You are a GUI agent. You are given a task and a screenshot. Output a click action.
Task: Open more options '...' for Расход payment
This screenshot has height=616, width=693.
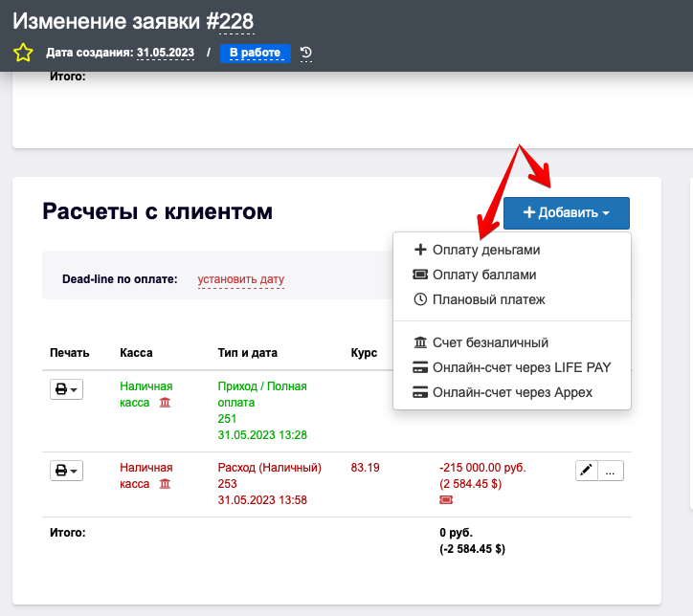coord(611,471)
